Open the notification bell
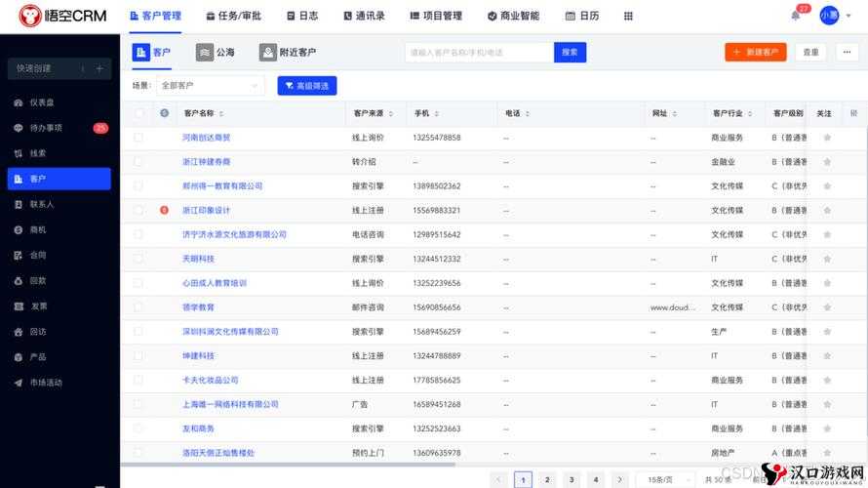 pos(796,16)
